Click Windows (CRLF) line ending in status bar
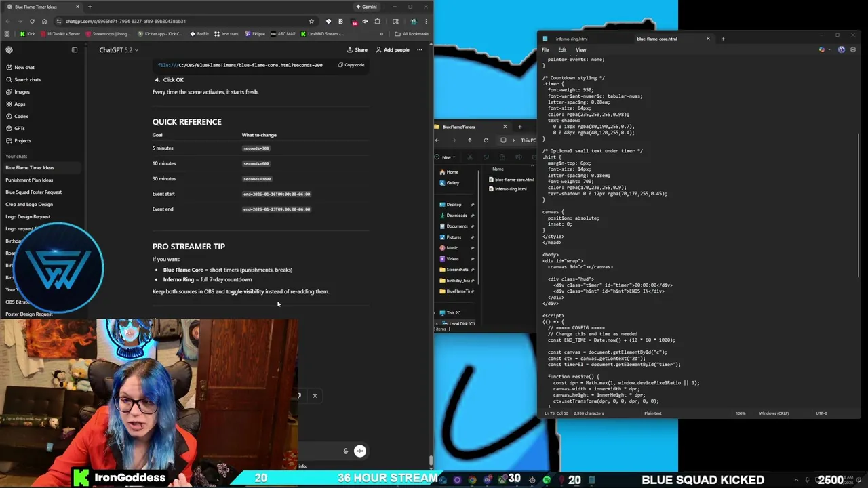868x488 pixels. tap(774, 413)
